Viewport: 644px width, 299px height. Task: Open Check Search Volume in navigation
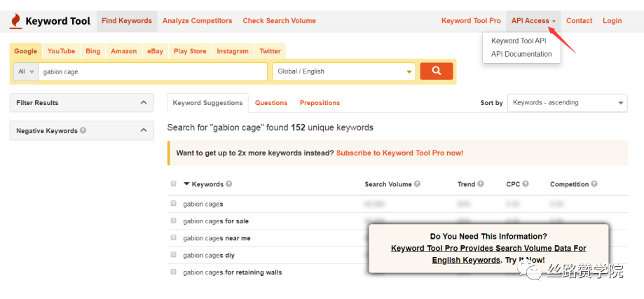point(280,21)
